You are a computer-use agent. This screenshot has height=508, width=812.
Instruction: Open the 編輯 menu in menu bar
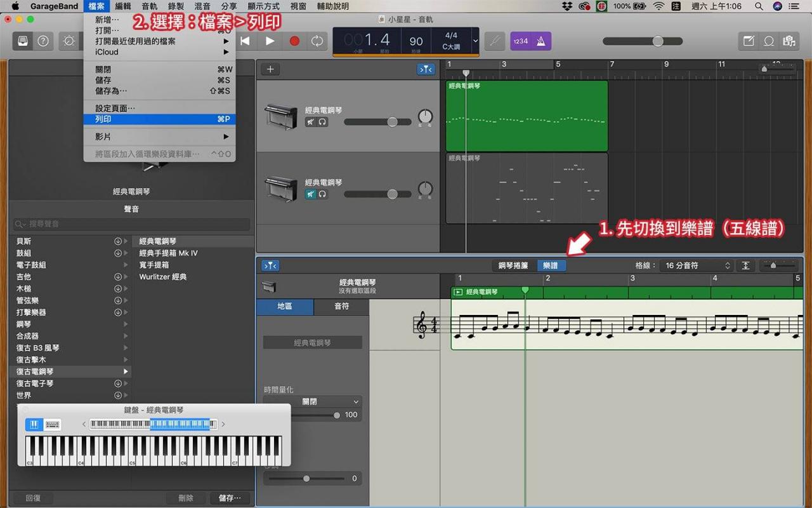pyautogui.click(x=123, y=6)
